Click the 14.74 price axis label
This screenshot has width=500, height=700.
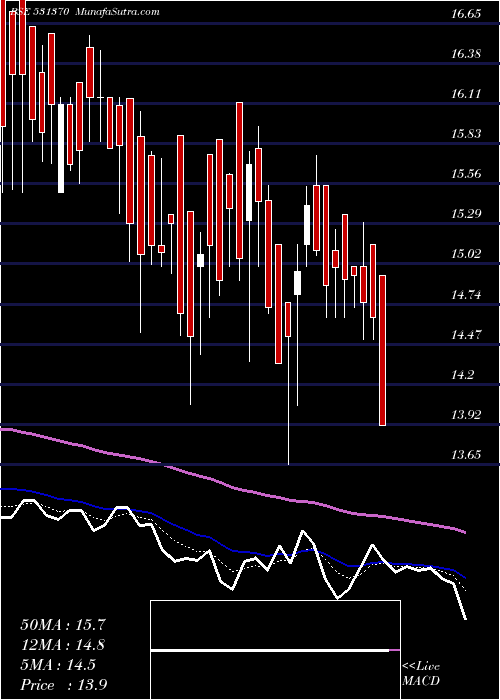tap(466, 294)
